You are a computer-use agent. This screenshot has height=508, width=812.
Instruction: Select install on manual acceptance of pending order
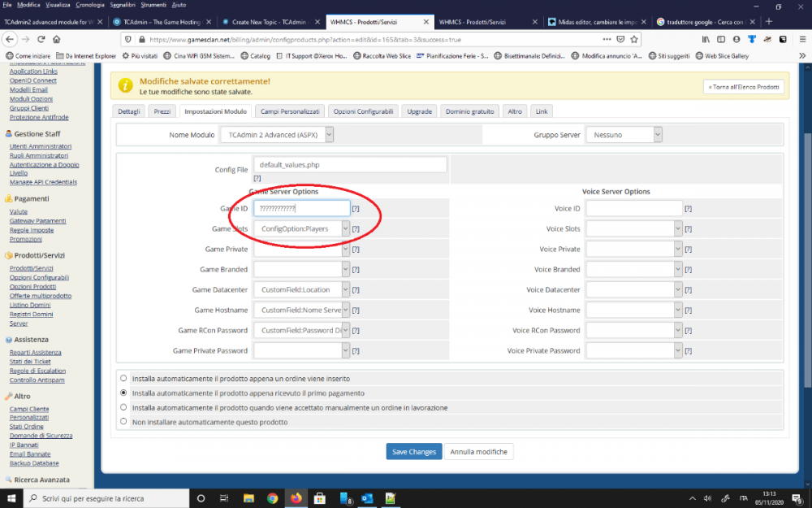pyautogui.click(x=123, y=407)
